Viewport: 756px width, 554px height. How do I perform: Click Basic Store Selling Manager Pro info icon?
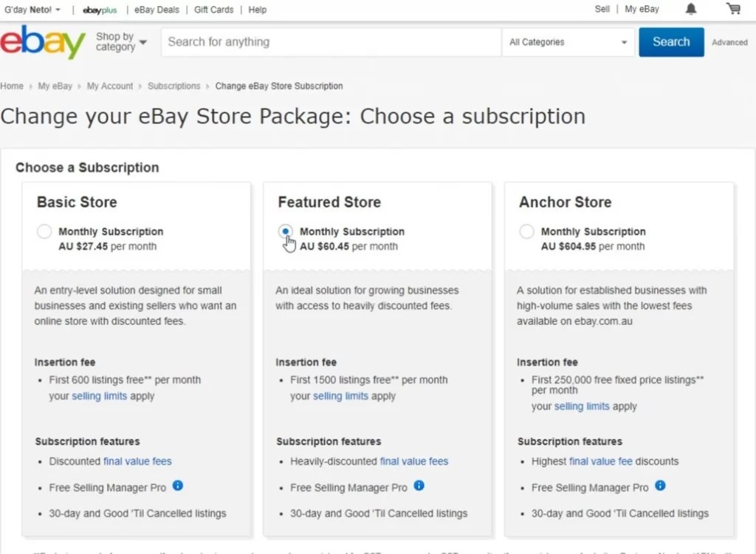point(178,486)
